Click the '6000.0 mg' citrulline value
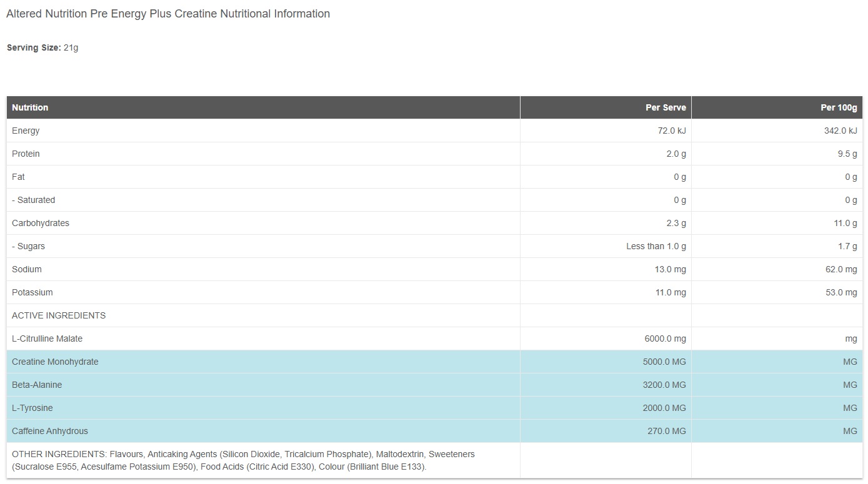The height and width of the screenshot is (484, 868). click(665, 338)
